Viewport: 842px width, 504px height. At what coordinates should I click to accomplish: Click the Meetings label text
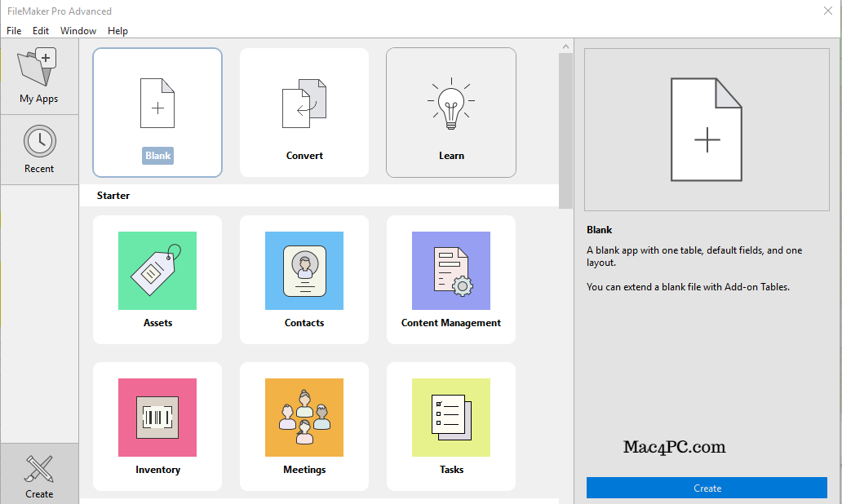pyautogui.click(x=304, y=470)
